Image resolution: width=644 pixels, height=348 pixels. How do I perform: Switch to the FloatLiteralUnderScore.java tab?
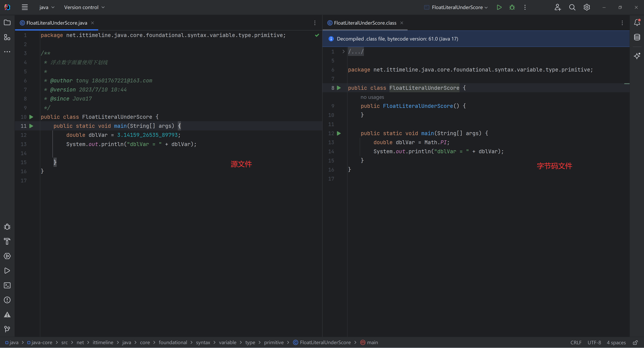[x=57, y=23]
